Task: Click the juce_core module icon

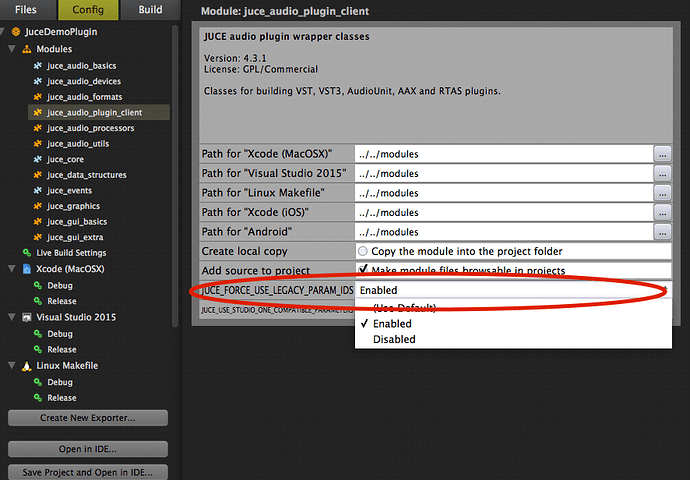Action: [38, 159]
